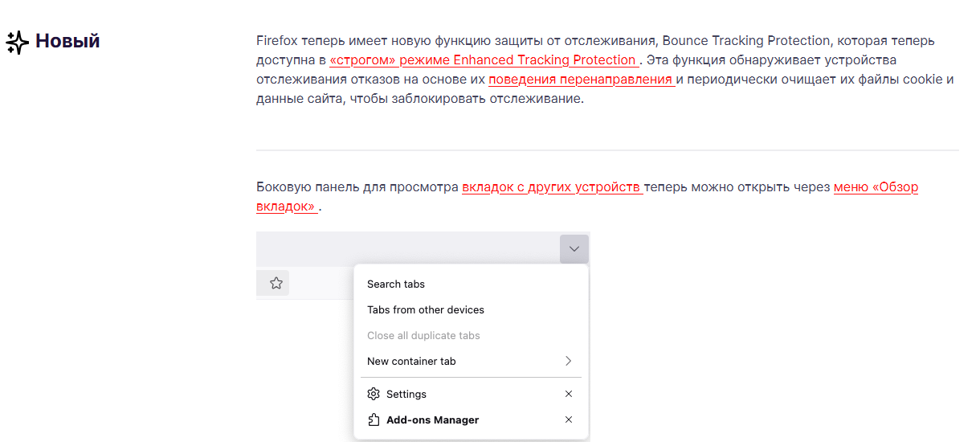Click the Bounce Tracking Protection text
This screenshot has width=980, height=442.
(746, 41)
